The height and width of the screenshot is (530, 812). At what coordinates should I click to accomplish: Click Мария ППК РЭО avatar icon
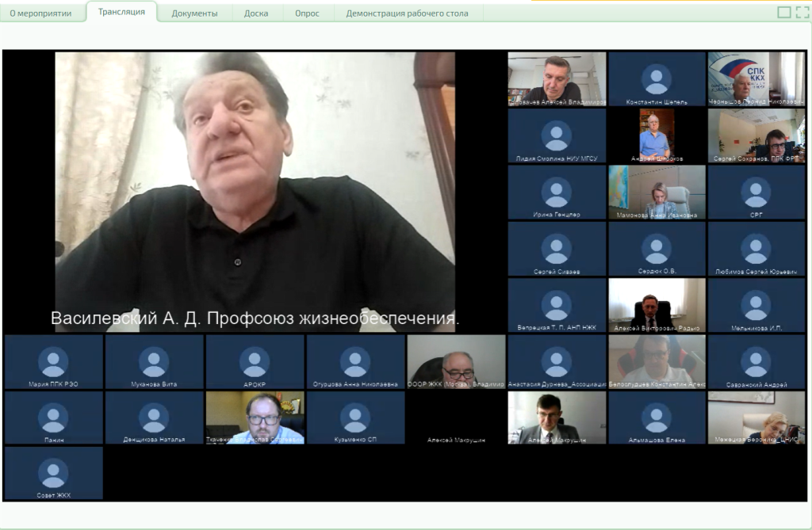click(x=53, y=361)
